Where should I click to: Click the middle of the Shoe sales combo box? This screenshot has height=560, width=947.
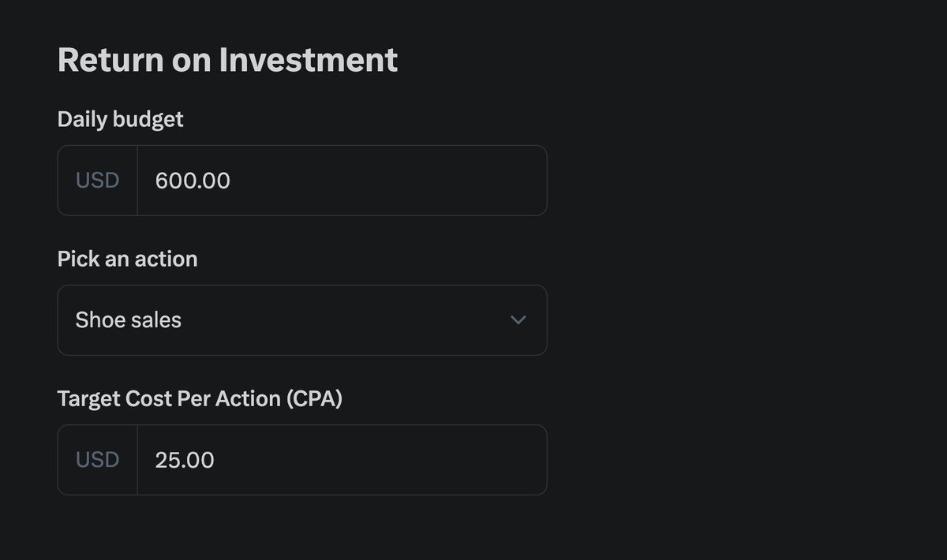click(301, 320)
